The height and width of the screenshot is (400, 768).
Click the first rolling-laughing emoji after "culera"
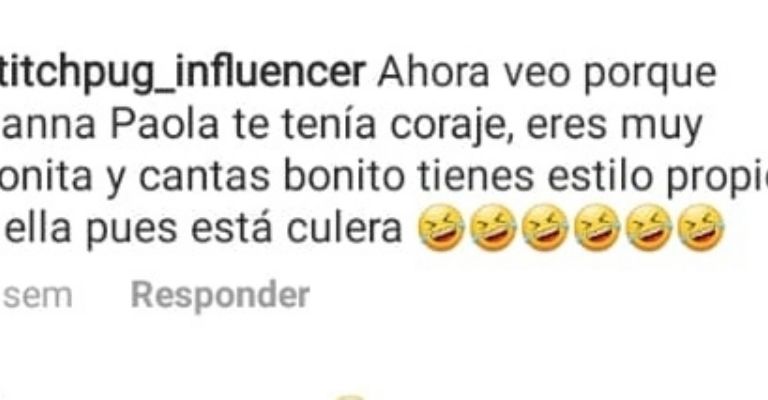[x=442, y=228]
